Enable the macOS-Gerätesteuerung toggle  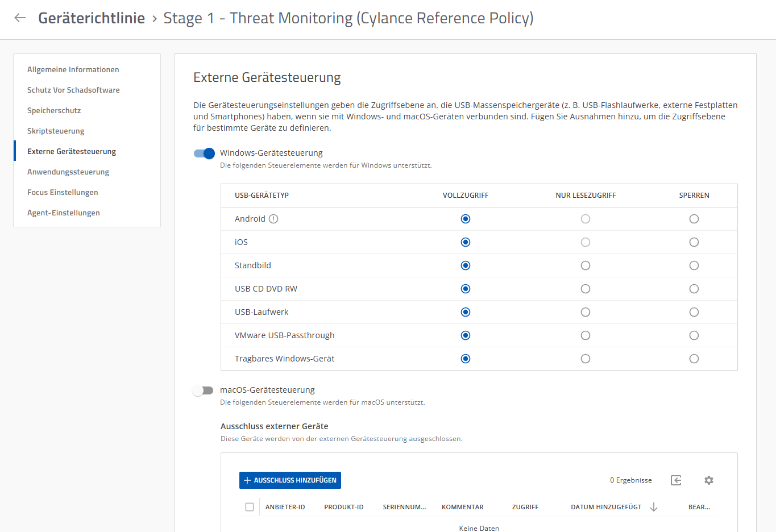click(x=203, y=390)
